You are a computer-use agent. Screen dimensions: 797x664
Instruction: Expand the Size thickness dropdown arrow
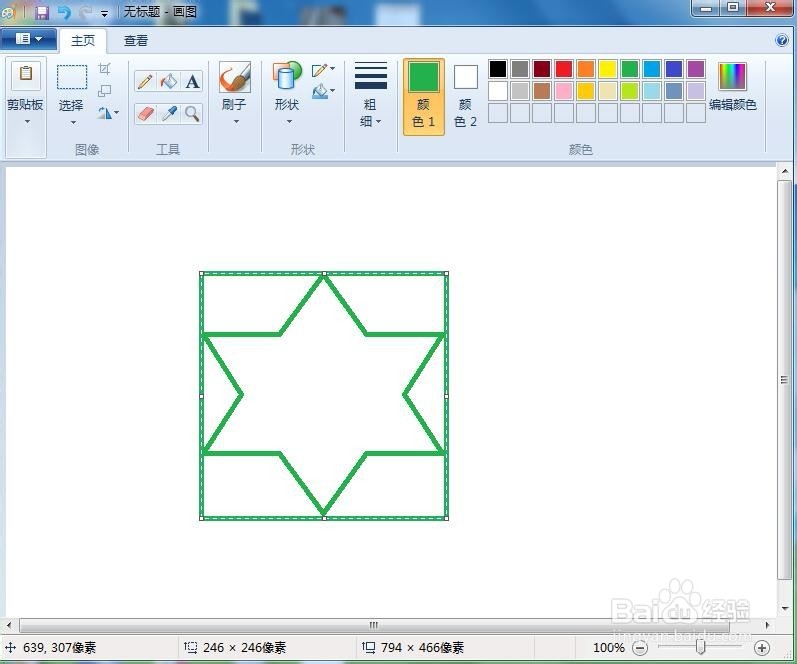[378, 122]
